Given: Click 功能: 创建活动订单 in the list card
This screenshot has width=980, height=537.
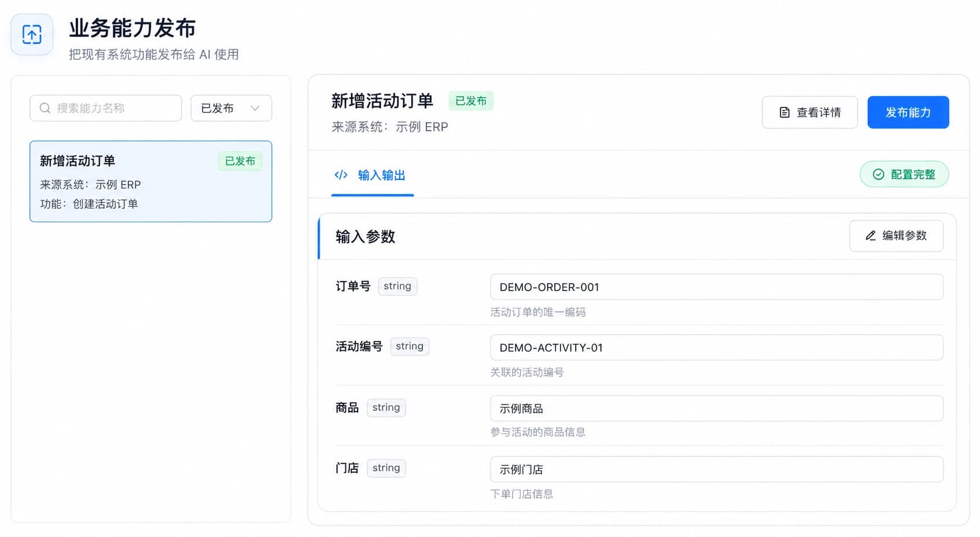Looking at the screenshot, I should [89, 204].
